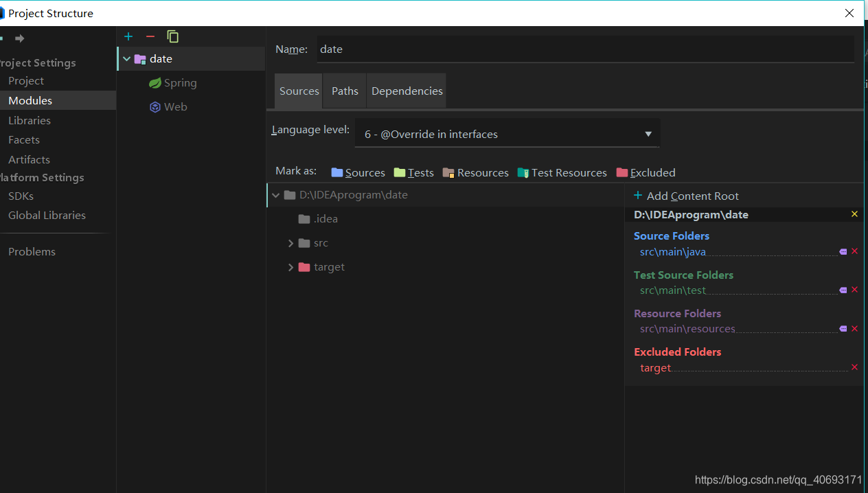868x493 pixels.
Task: Unmark src\main\resources folder with X
Action: (x=855, y=329)
